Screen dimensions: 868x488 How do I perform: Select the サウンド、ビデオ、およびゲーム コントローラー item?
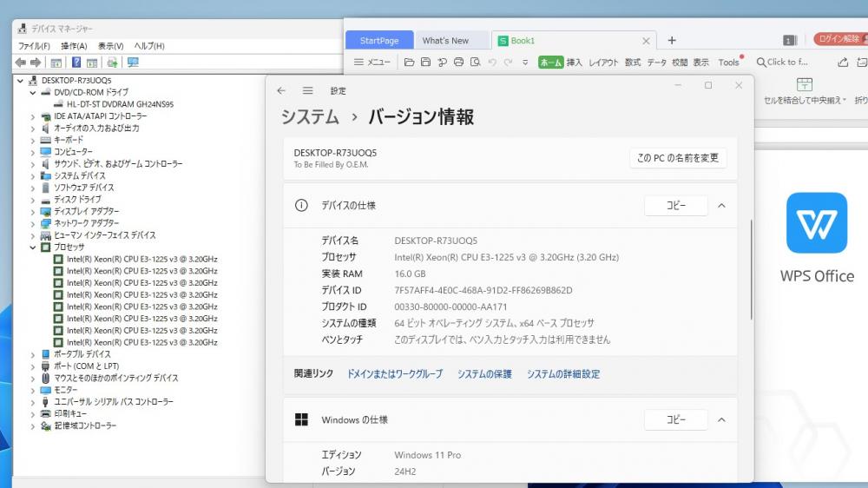[x=118, y=164]
